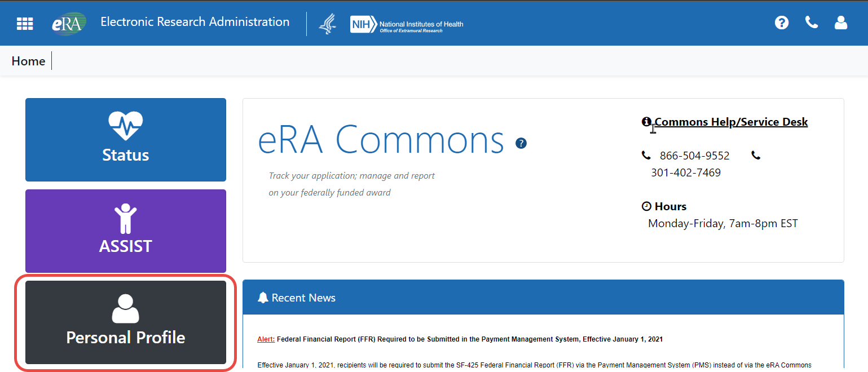Image resolution: width=868 pixels, height=372 pixels.
Task: Click the phone icon before 301-402-7469
Action: 756,156
